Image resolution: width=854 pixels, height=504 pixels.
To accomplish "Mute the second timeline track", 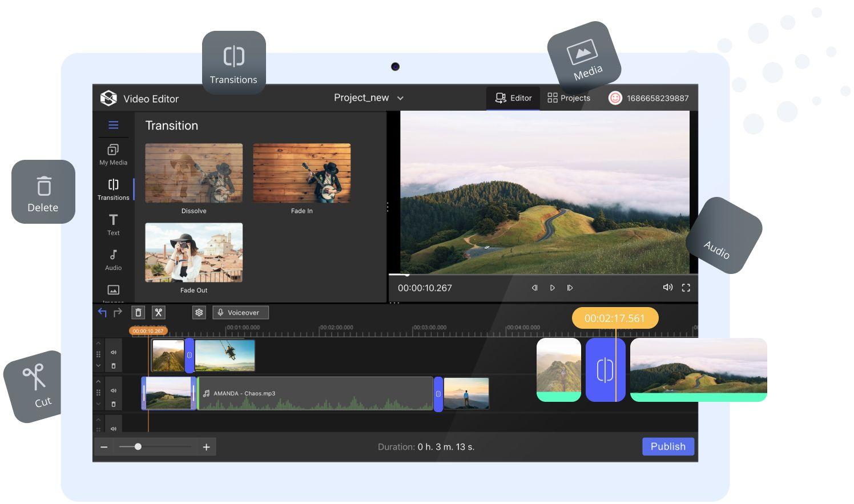I will click(113, 391).
